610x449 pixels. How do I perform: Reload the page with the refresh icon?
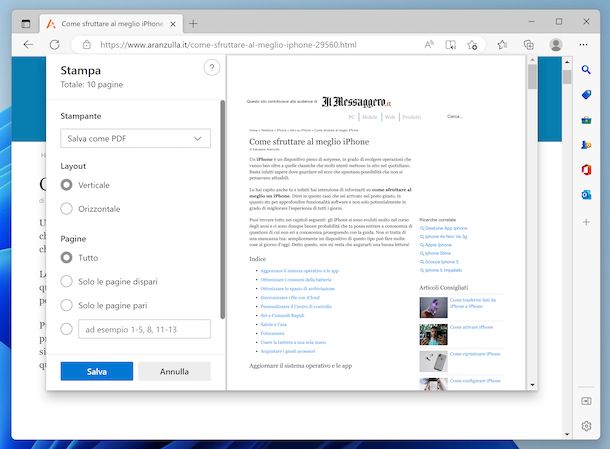54,45
